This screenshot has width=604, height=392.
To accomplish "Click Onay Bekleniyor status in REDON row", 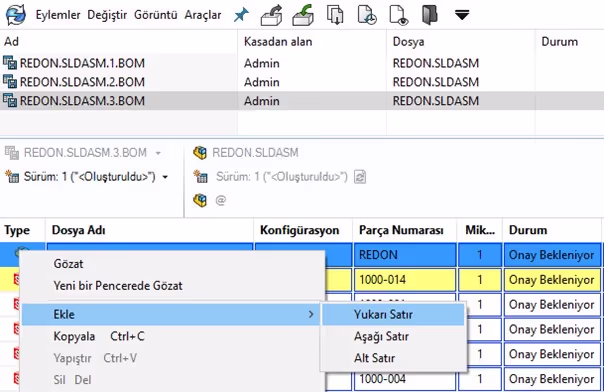I will (x=552, y=255).
